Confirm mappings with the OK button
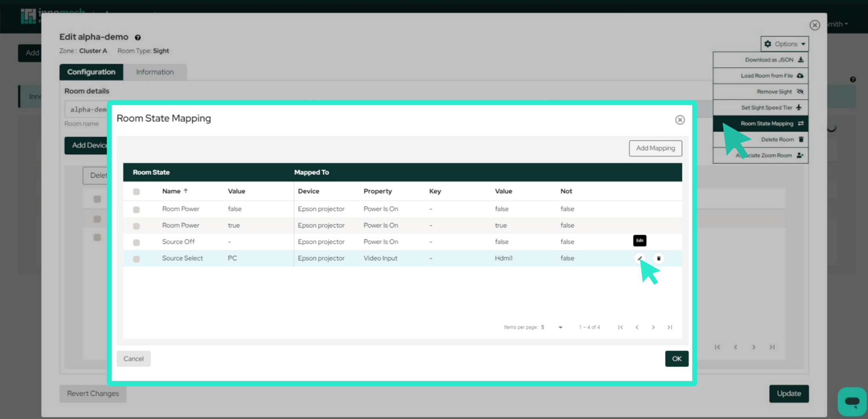The height and width of the screenshot is (419, 868). point(676,358)
